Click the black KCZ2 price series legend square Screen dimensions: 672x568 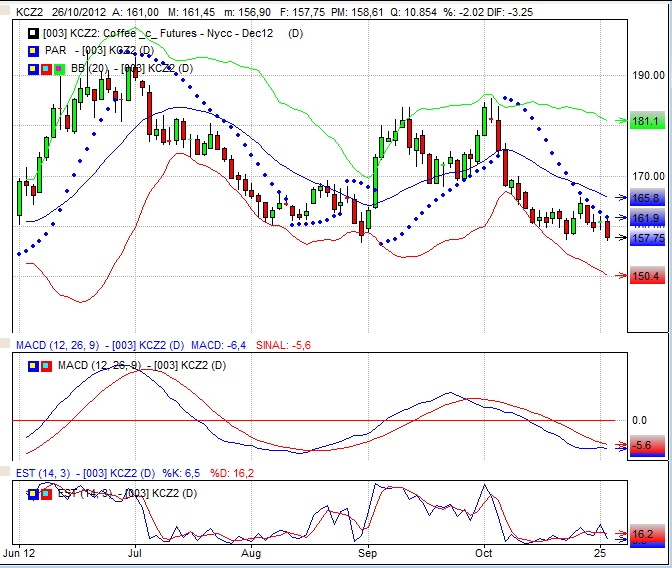33,33
